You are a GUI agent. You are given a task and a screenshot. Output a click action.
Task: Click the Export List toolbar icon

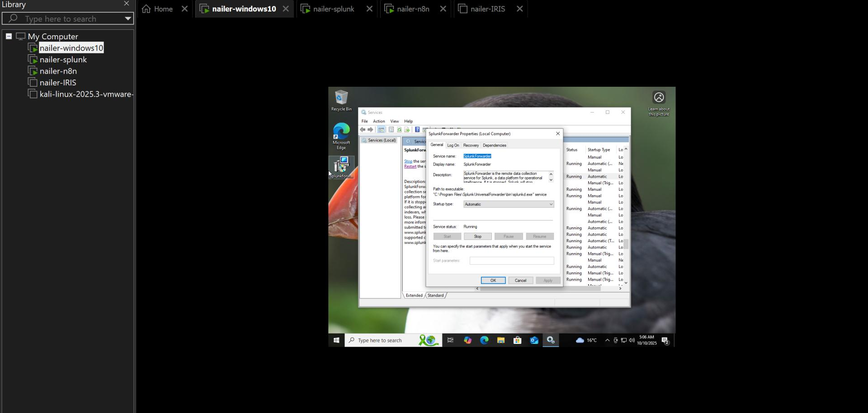click(407, 130)
